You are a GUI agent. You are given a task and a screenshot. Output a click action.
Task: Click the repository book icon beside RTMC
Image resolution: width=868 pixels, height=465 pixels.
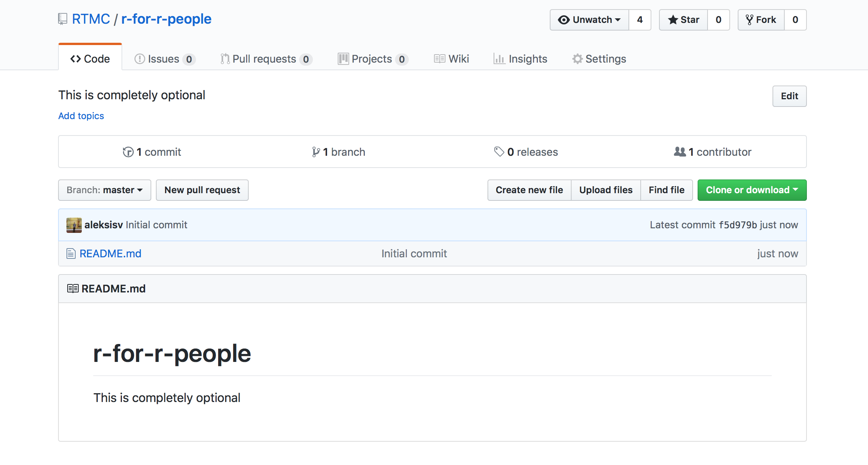coord(63,19)
